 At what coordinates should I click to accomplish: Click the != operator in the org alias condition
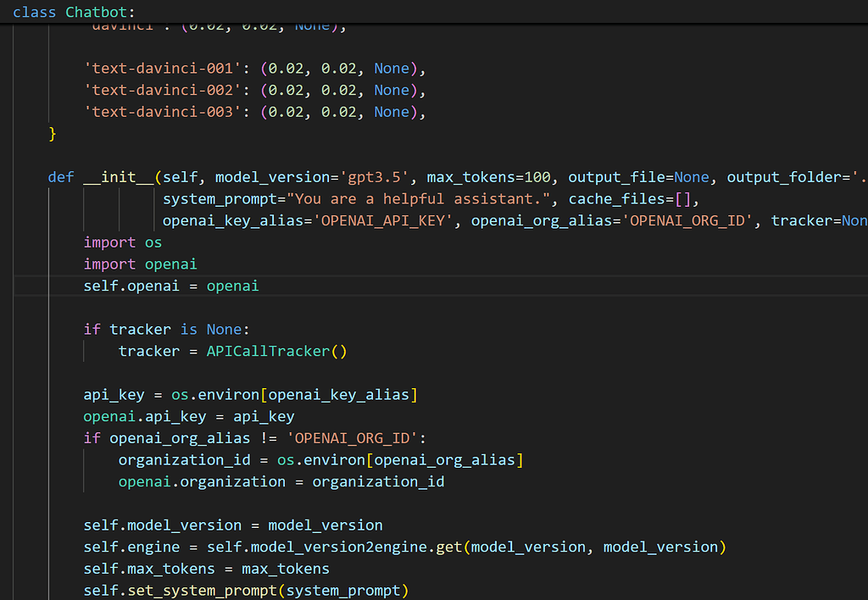pos(268,438)
